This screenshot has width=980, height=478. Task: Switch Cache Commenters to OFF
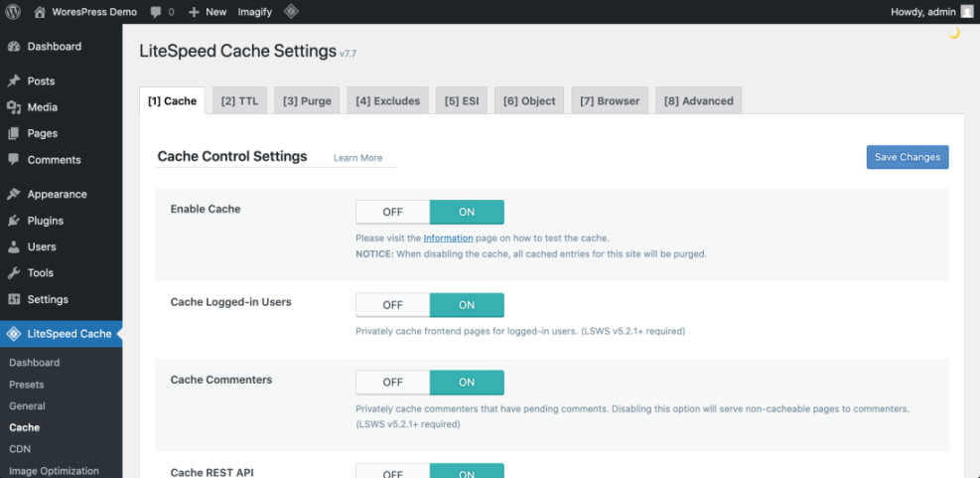(x=392, y=383)
